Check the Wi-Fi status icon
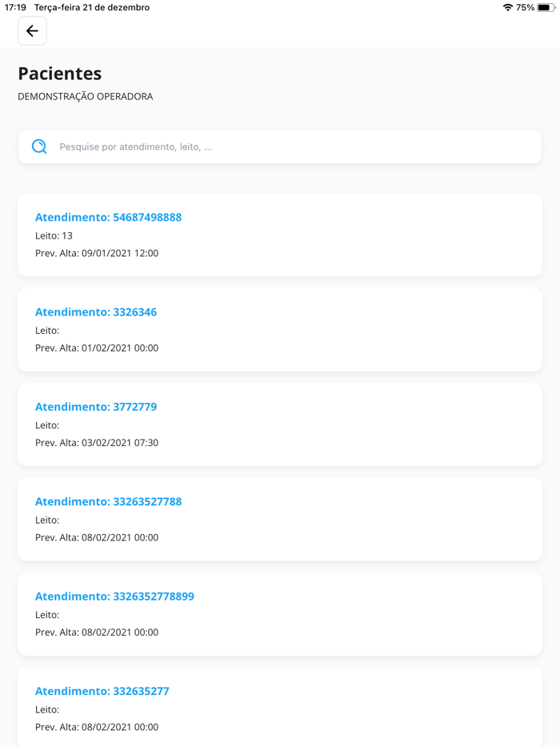 pyautogui.click(x=508, y=7)
